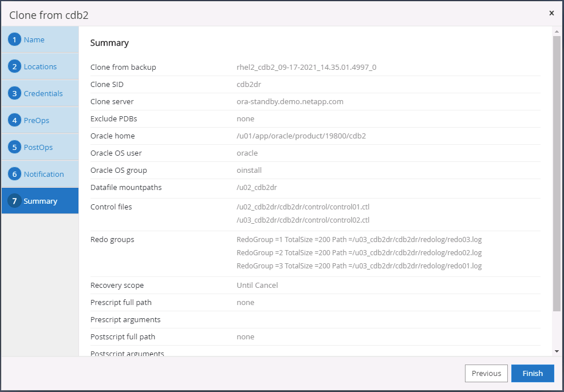Close the Clone from cdb2 dialog
Viewport: 564px width, 392px height.
coord(551,13)
